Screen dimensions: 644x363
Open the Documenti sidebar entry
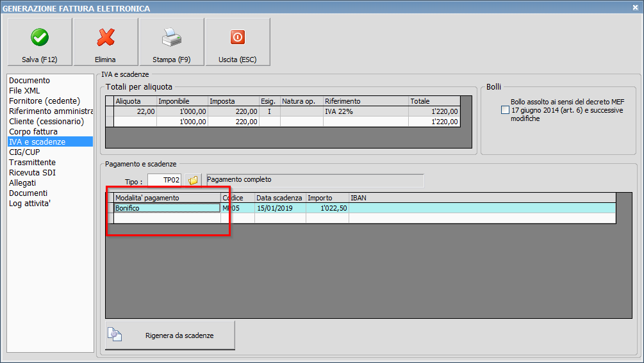coord(50,193)
